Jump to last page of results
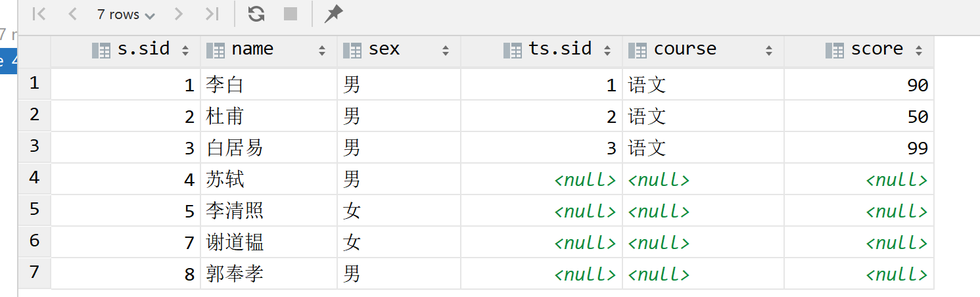980x297 pixels. click(x=212, y=14)
